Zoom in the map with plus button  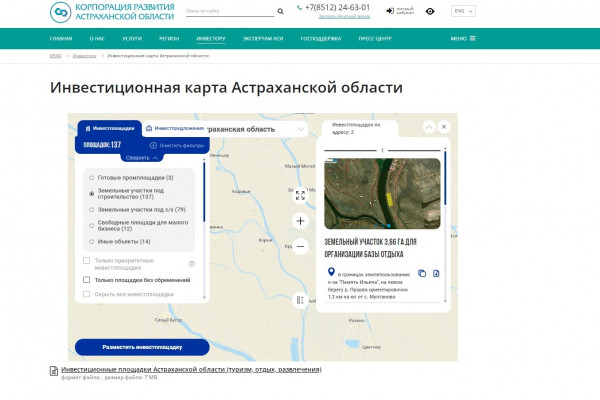pyautogui.click(x=300, y=221)
